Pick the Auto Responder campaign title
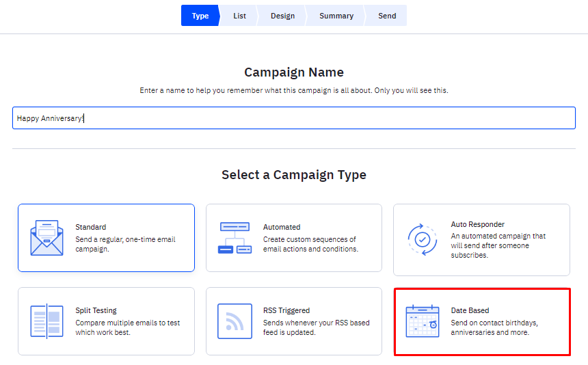The width and height of the screenshot is (588, 365). pyautogui.click(x=477, y=224)
